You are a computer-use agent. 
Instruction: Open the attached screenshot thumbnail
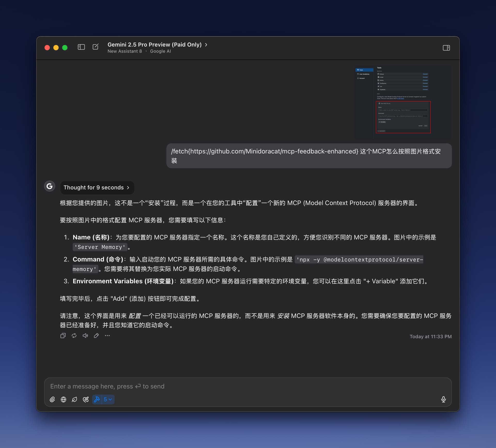pos(403,102)
